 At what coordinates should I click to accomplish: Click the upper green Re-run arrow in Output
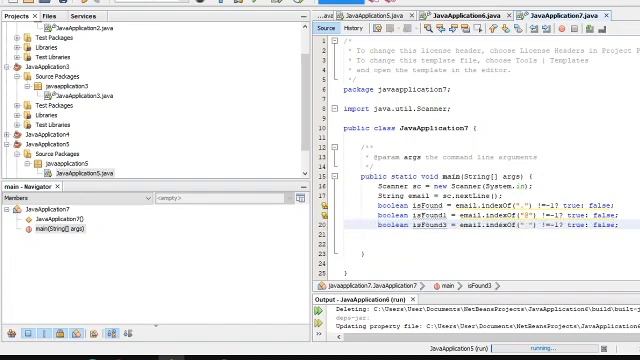point(318,311)
